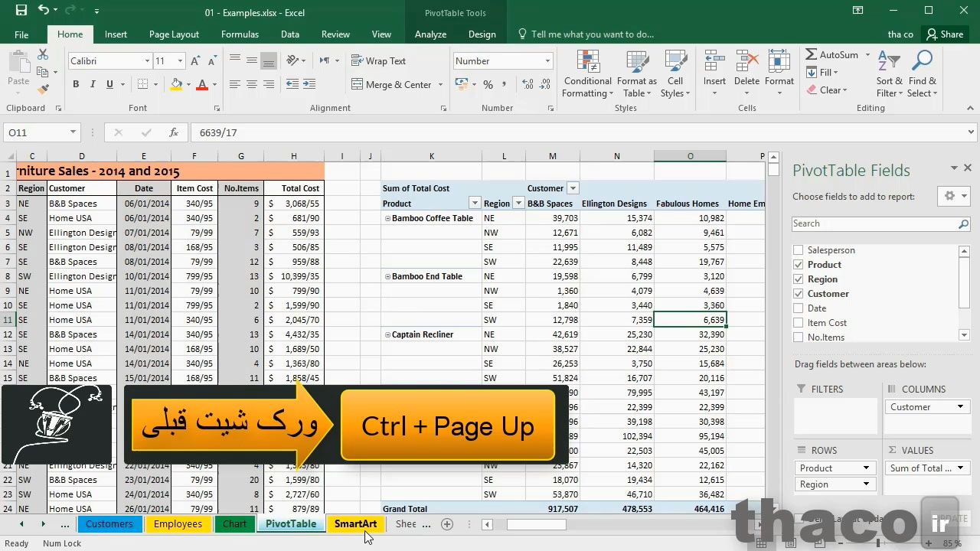Screen dimensions: 980x551
Task: Open the Number format dropdown
Action: 547,61
